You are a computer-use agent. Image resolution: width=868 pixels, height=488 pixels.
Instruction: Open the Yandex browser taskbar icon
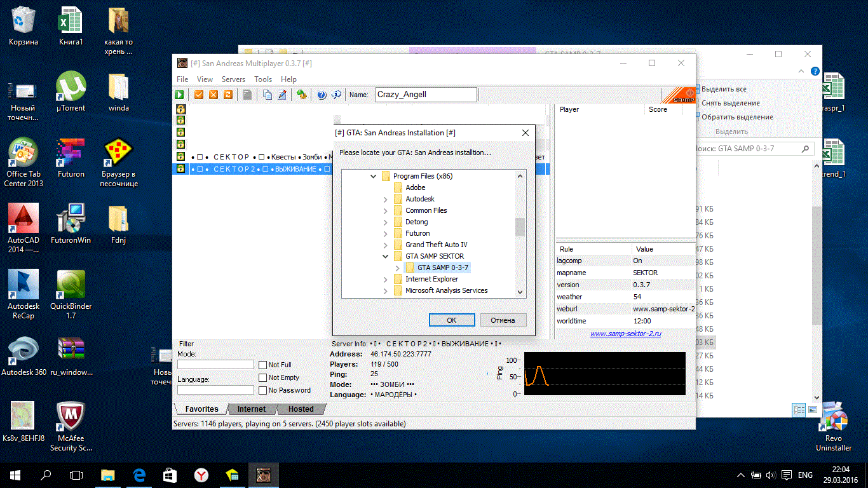201,475
